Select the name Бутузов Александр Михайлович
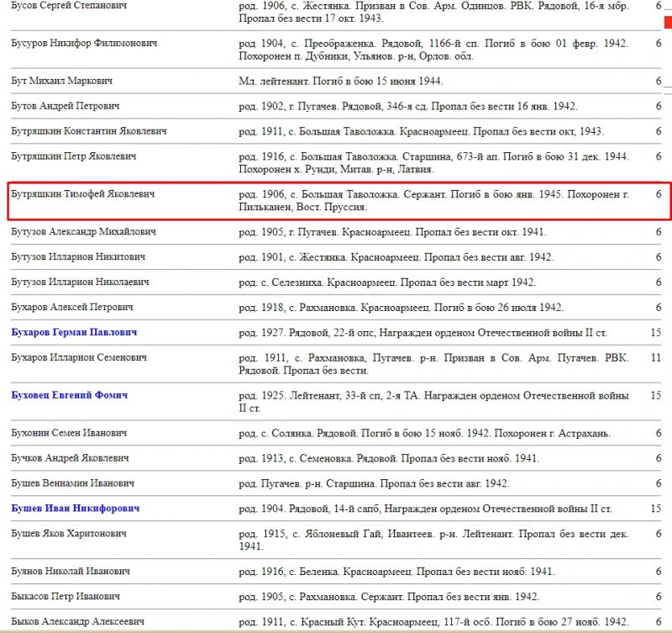 83,231
